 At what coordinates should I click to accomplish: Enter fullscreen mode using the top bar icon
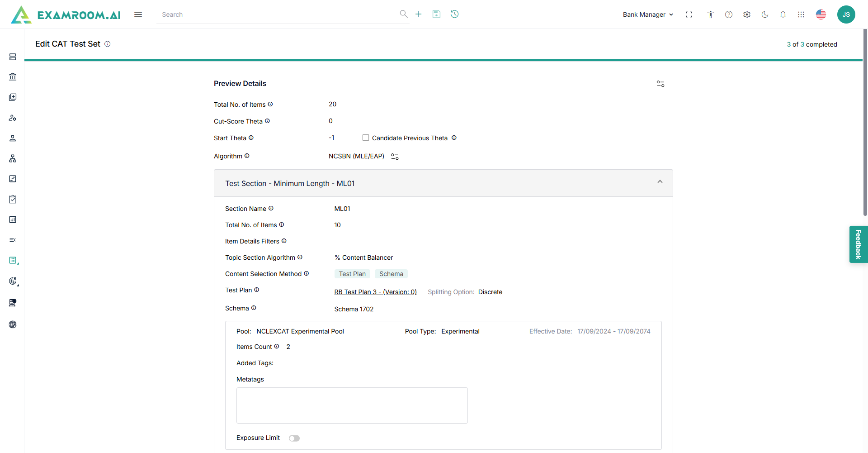[x=689, y=14]
